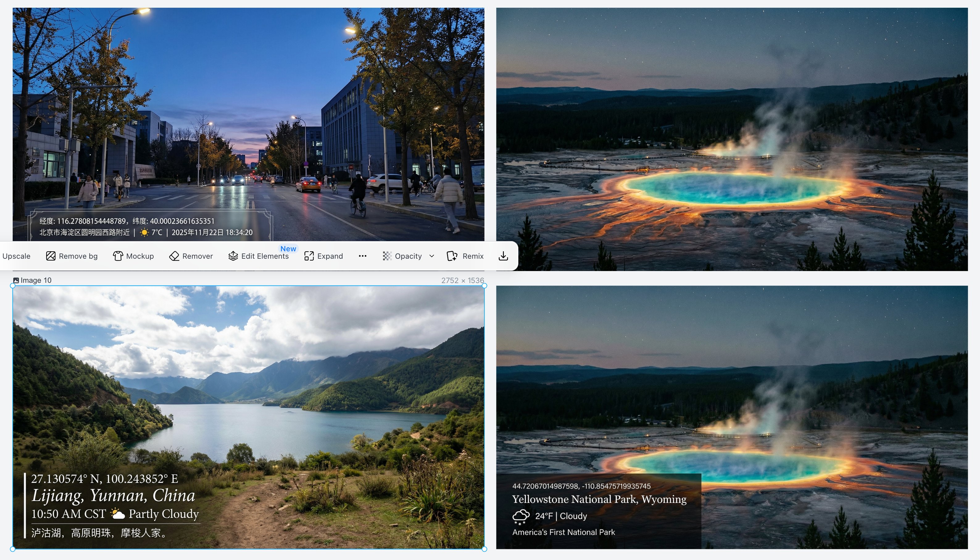Viewport: 980px width, 560px height.
Task: Click the top-right selection handle of Image 10
Action: (484, 286)
